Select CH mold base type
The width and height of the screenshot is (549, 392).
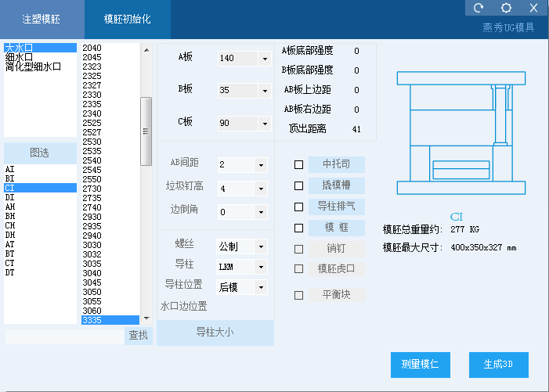(x=40, y=226)
